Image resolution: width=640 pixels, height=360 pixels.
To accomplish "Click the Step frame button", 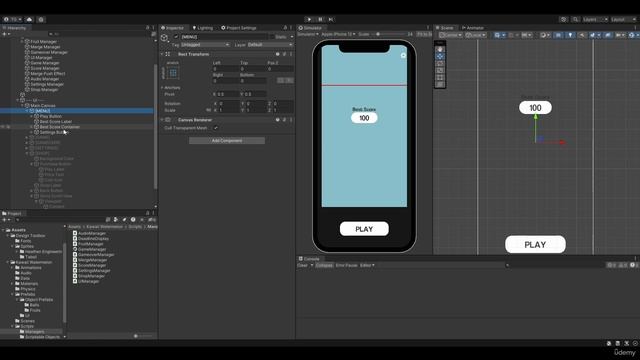I will (331, 19).
